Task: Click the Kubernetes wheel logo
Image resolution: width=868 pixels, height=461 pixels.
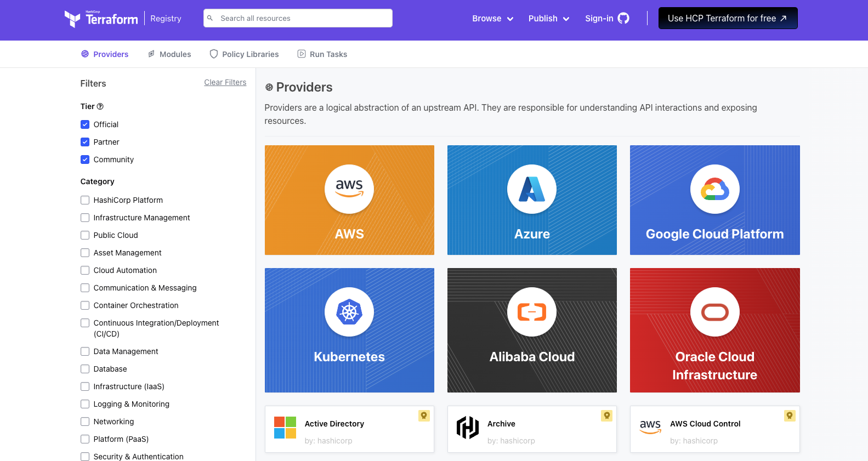Action: pos(349,312)
